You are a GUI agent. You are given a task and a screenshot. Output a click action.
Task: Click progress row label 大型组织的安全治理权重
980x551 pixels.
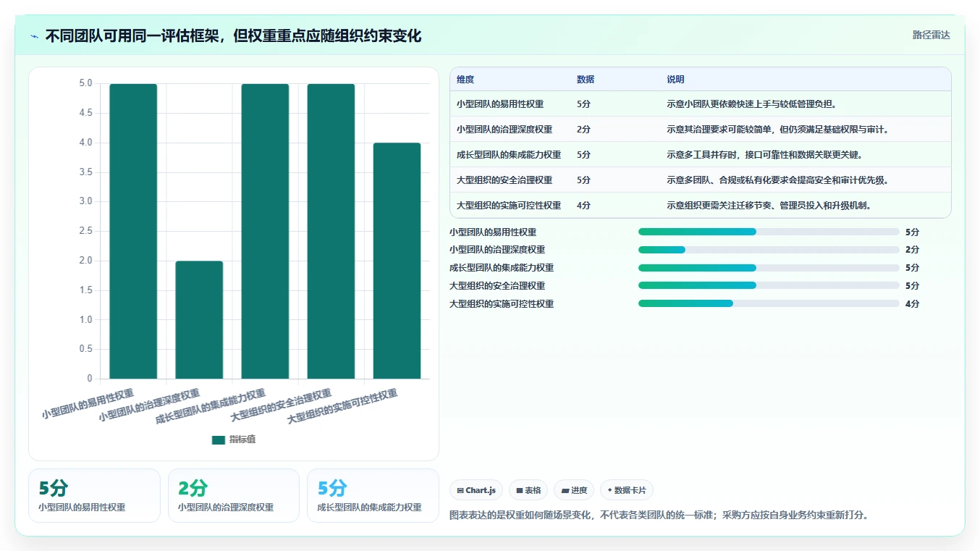[497, 286]
